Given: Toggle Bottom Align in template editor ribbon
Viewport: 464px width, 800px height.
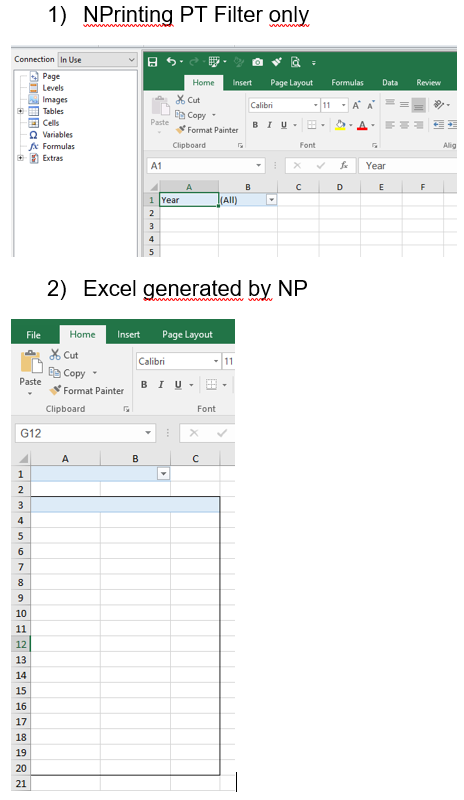Looking at the screenshot, I should coord(419,105).
